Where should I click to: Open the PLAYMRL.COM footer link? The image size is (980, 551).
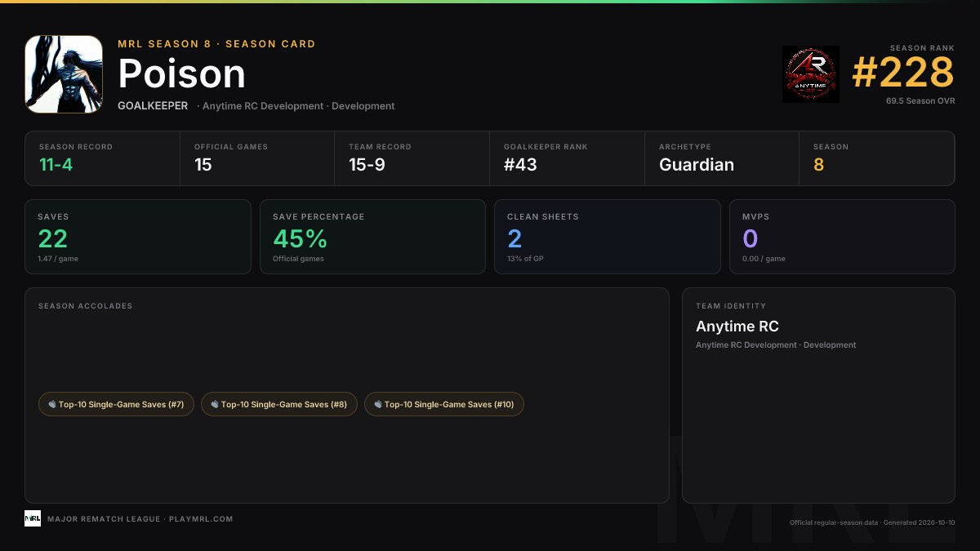point(201,519)
